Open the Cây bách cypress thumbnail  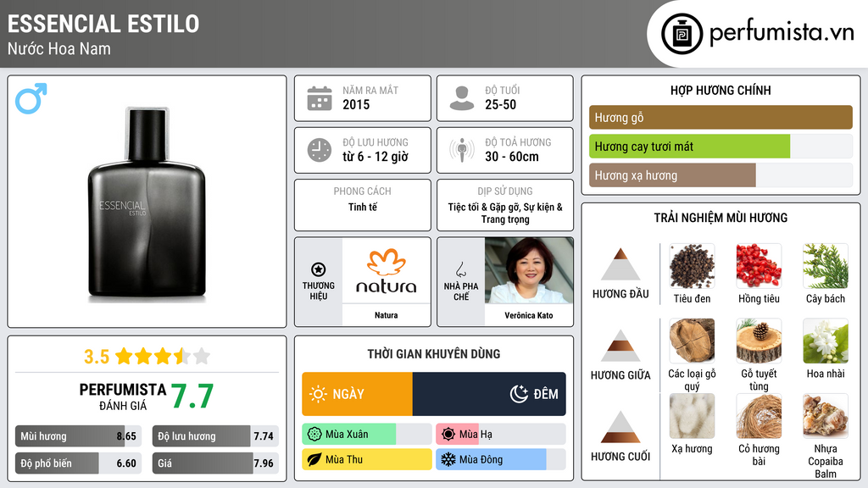point(826,266)
